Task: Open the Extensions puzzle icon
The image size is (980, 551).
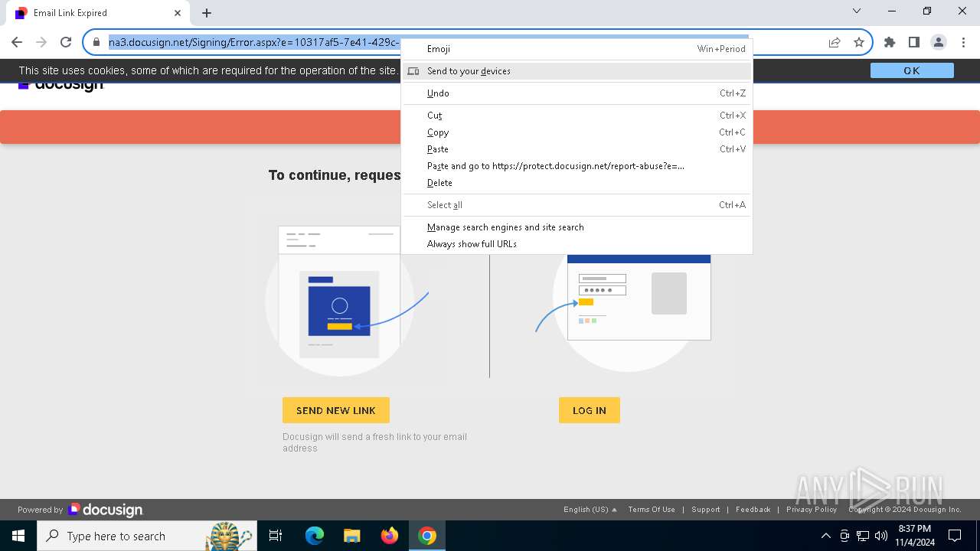Action: point(890,42)
